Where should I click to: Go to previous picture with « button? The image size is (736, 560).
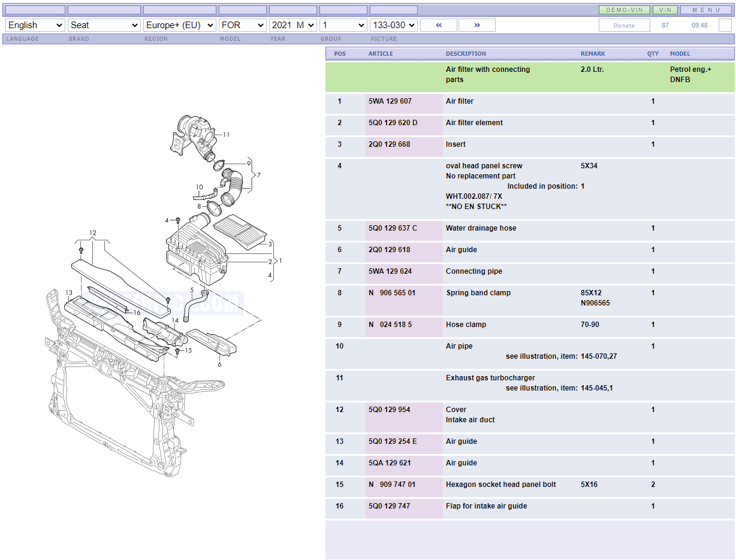pos(439,25)
